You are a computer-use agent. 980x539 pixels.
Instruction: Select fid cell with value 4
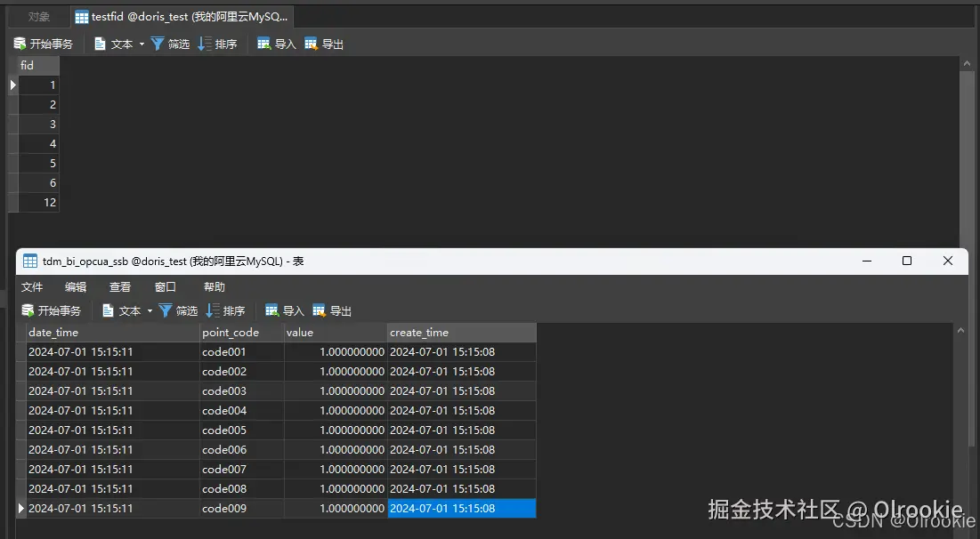point(39,143)
